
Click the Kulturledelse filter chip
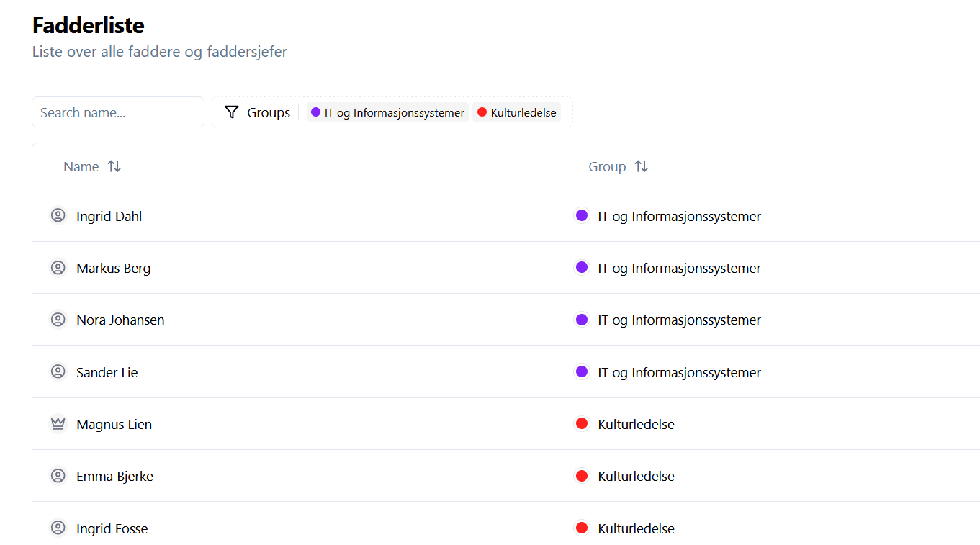tap(516, 112)
